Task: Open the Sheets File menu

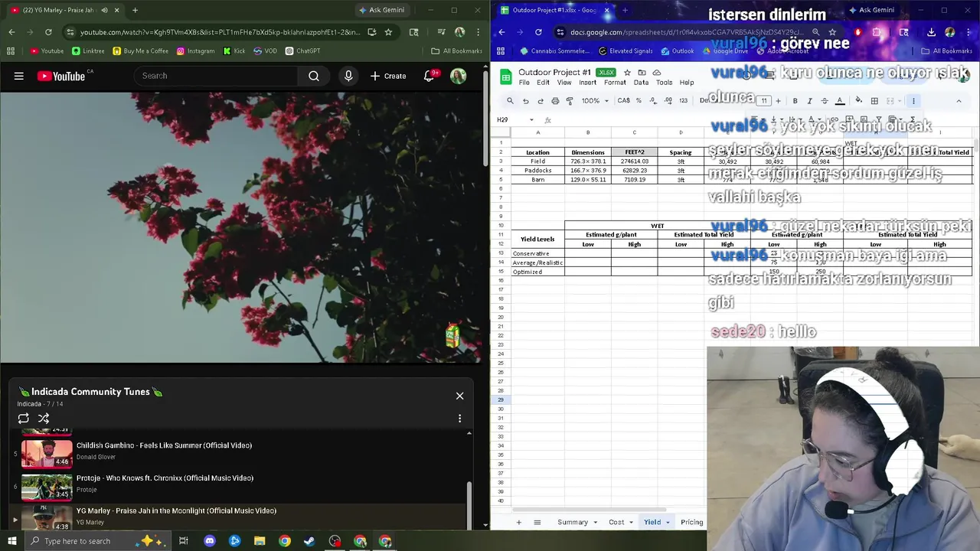Action: click(x=524, y=83)
